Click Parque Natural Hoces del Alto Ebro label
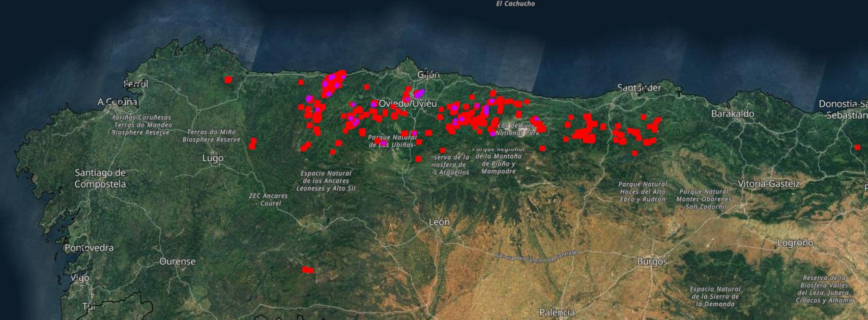The image size is (868, 320). [643, 192]
